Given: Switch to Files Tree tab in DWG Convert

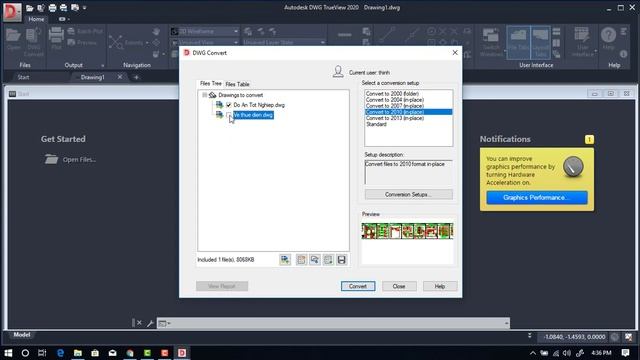Looking at the screenshot, I should click(x=211, y=84).
